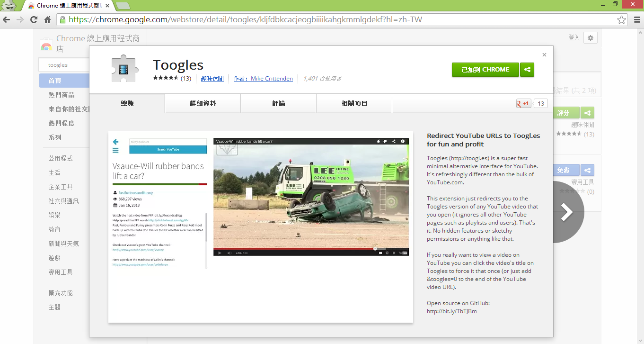
Task: Switch to the 詳細資料 tab
Action: [x=203, y=103]
